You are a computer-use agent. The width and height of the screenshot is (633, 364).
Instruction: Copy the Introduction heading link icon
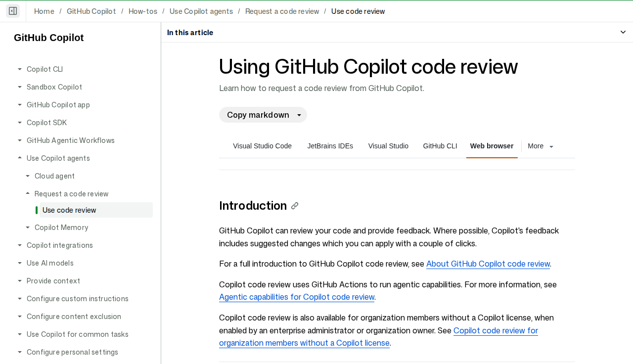pyautogui.click(x=295, y=206)
